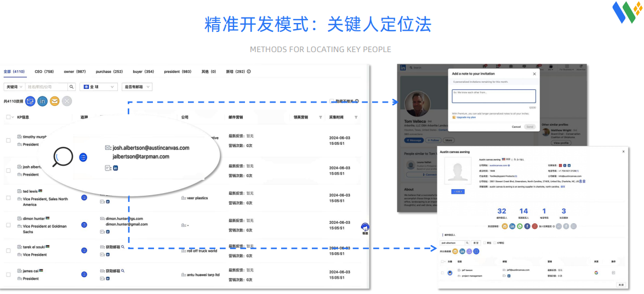Click the orange envelope icon above the table
644x294 pixels.
click(x=55, y=101)
